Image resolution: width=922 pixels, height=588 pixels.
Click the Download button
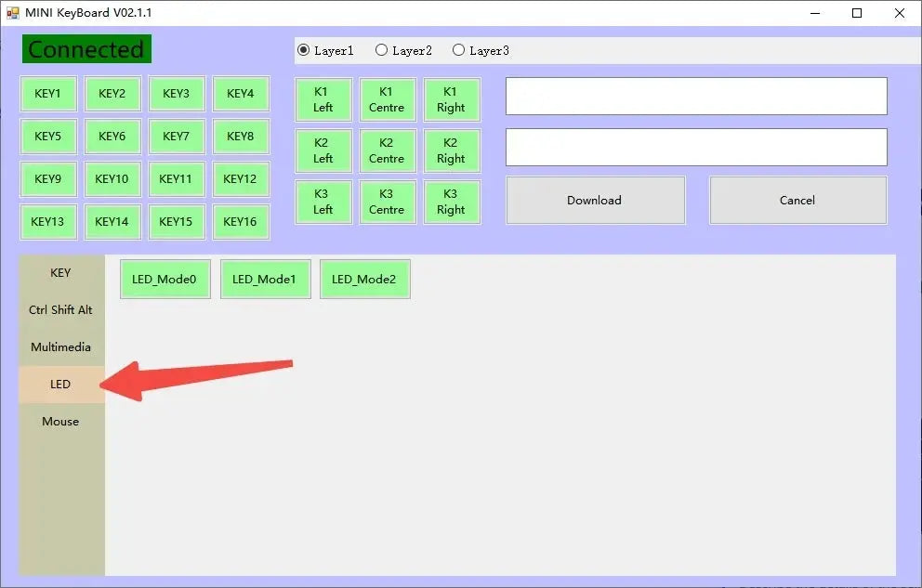pyautogui.click(x=595, y=201)
